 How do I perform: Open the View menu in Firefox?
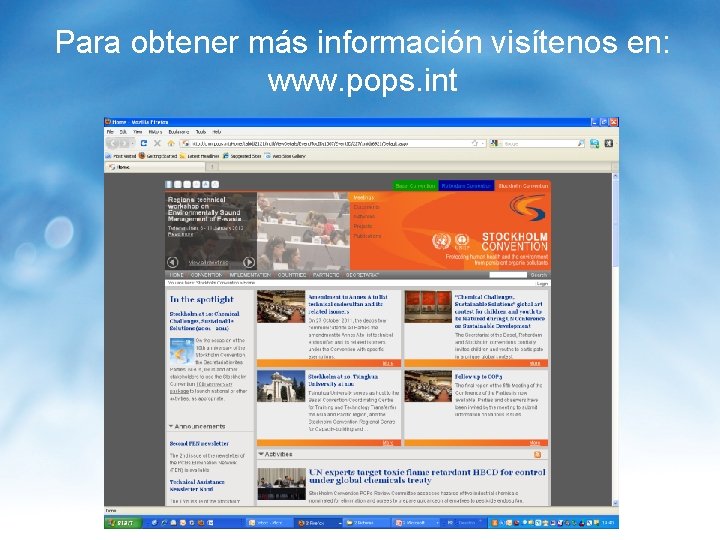tap(137, 132)
